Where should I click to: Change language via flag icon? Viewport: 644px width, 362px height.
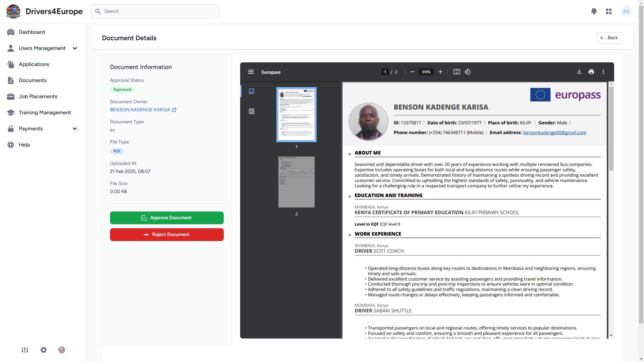click(62, 350)
